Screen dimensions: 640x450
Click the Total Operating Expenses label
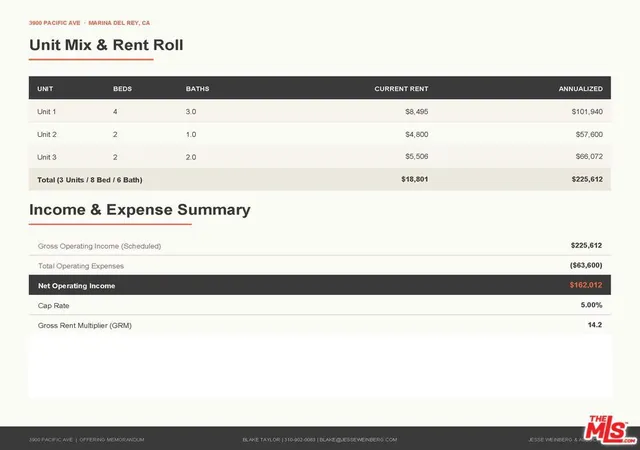pyautogui.click(x=81, y=266)
